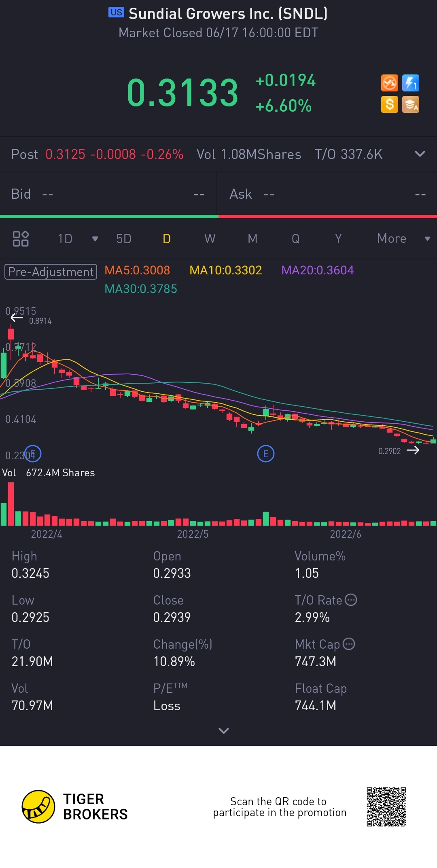
Task: Tap the Bid quote panel
Action: pos(108,194)
